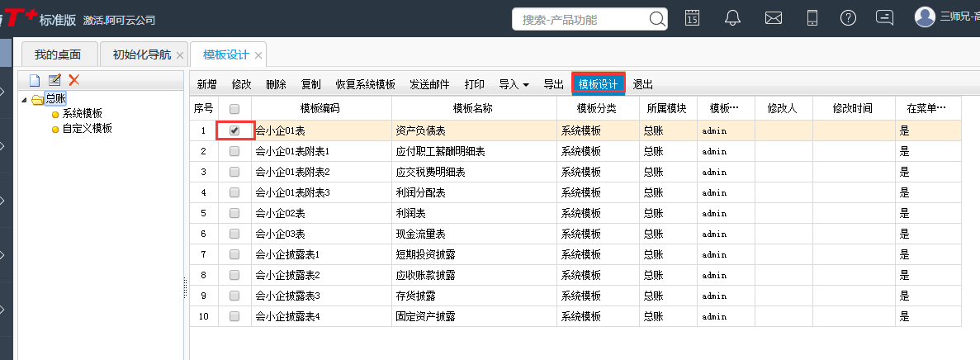
Task: Click the red X delete icon in tree panel
Action: 74,80
